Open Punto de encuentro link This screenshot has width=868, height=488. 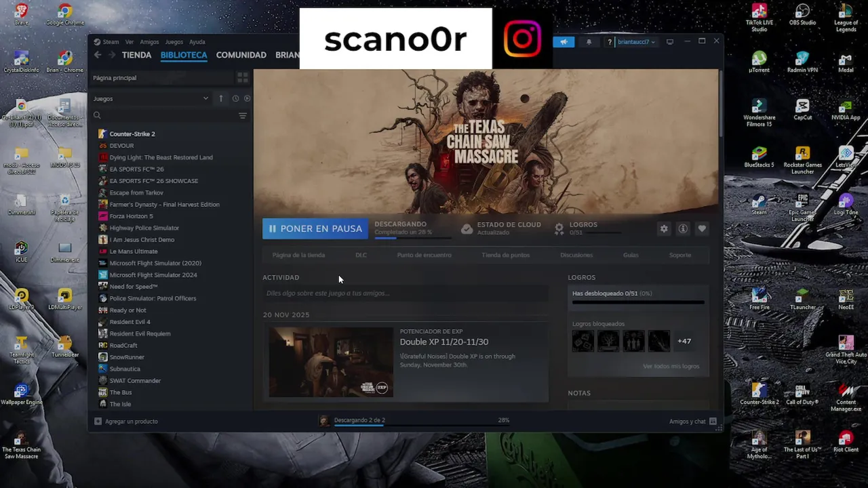pos(424,256)
